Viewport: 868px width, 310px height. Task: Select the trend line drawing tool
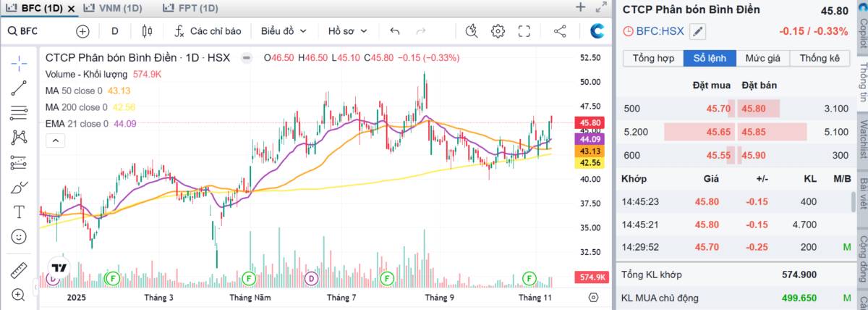(19, 88)
